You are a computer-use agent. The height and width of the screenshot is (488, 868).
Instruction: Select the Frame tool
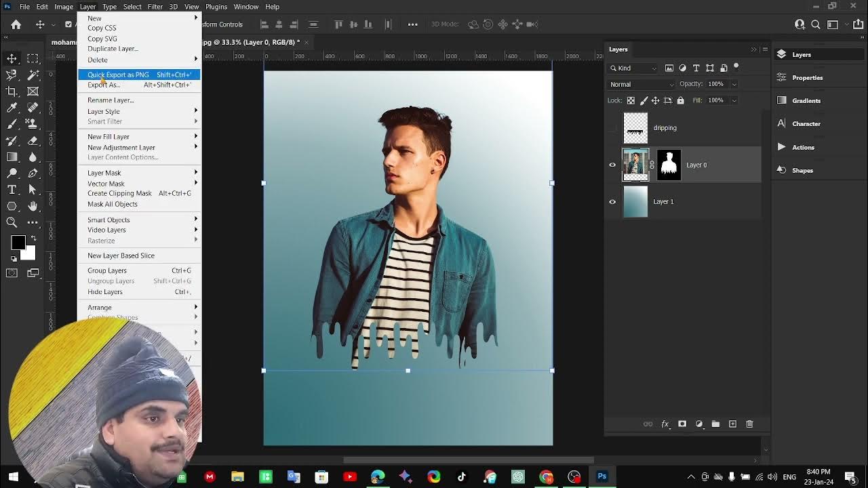click(x=33, y=91)
